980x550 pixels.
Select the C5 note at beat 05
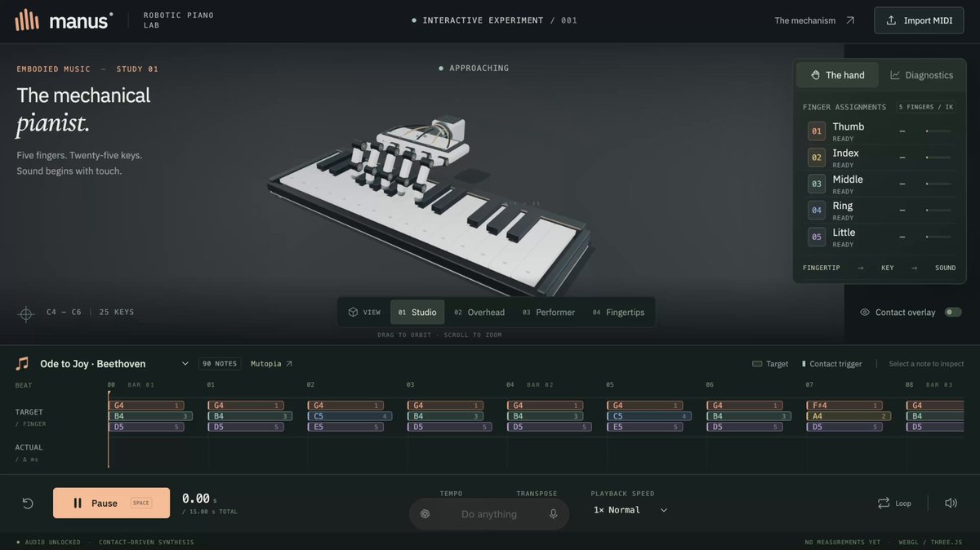[x=648, y=416]
